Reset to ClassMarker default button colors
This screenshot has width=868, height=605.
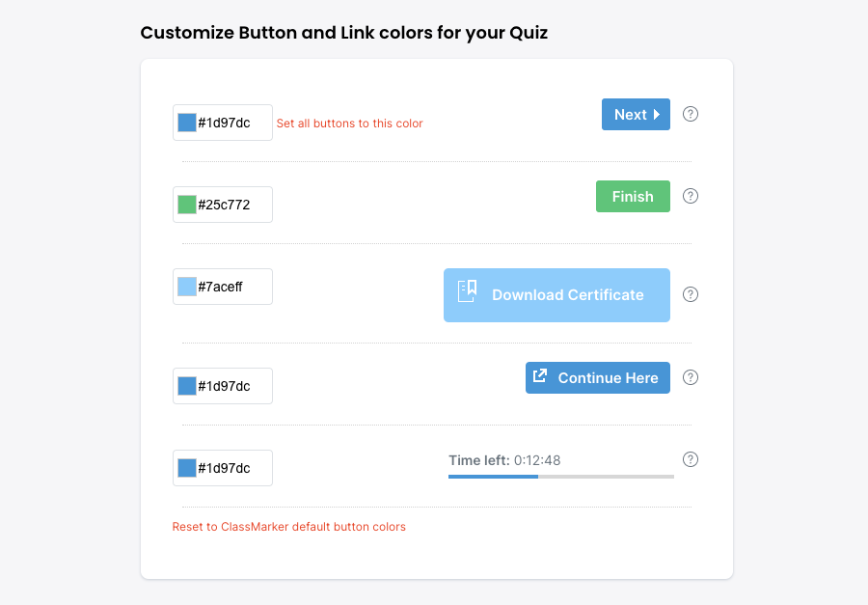(288, 527)
